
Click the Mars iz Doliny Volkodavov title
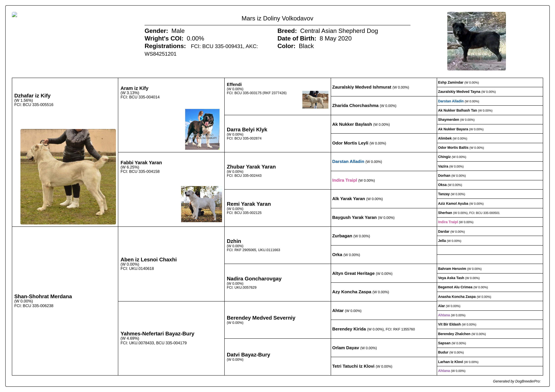pyautogui.click(x=277, y=18)
